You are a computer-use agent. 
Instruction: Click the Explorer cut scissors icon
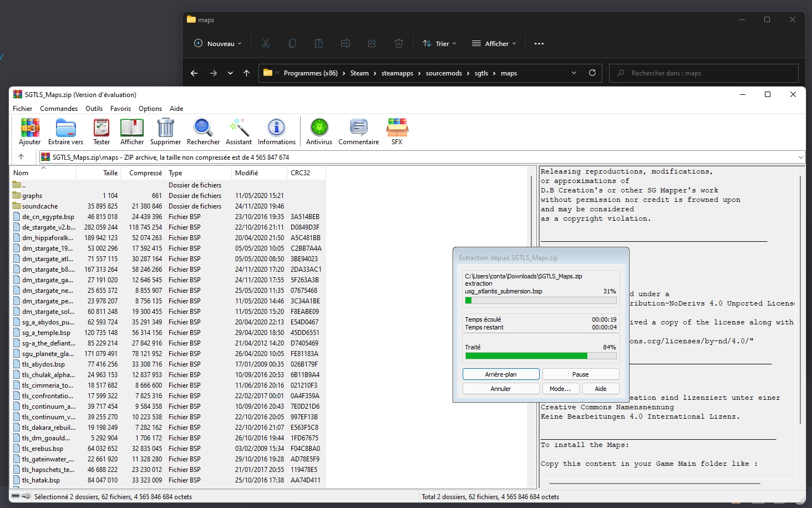click(x=266, y=43)
